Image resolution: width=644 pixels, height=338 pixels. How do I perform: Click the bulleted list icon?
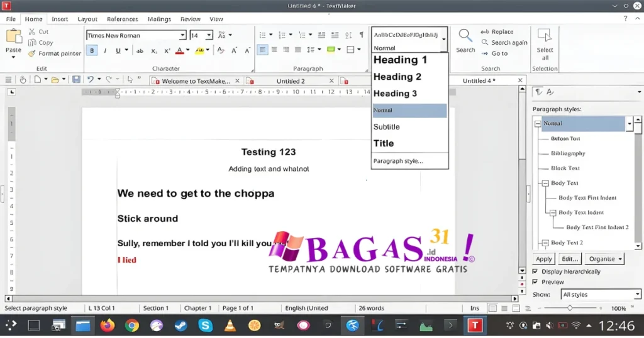point(262,35)
